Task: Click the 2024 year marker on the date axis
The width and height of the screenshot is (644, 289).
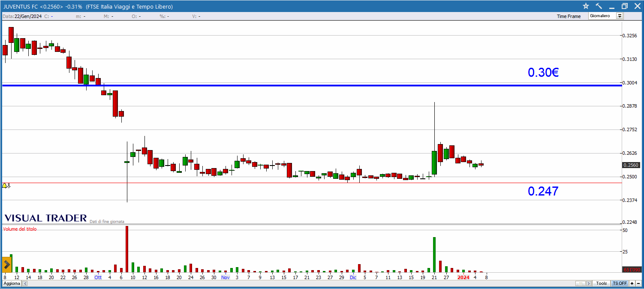Action: (x=463, y=277)
